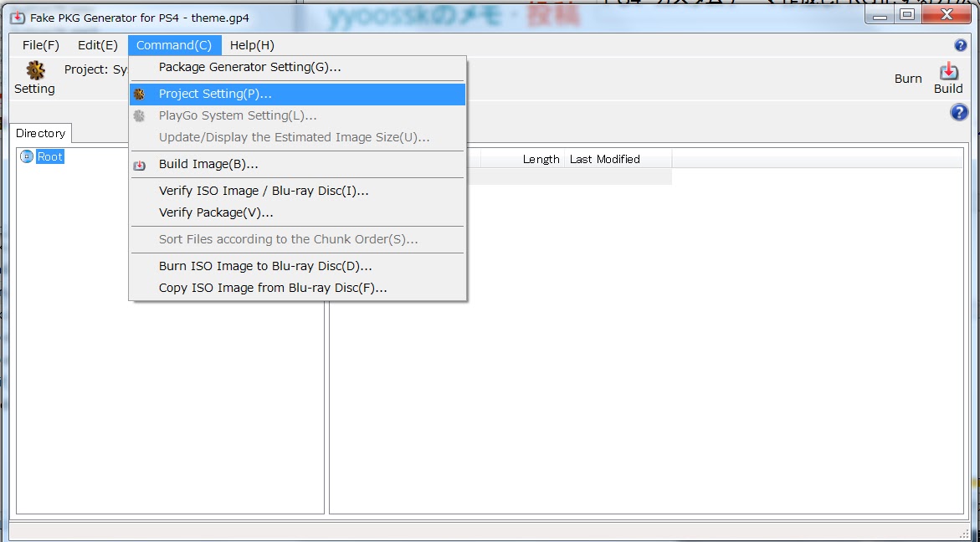Choose Burn ISO Image to Blu-ray Disc(D)...
Screen dimensions: 980x542
pyautogui.click(x=297, y=266)
